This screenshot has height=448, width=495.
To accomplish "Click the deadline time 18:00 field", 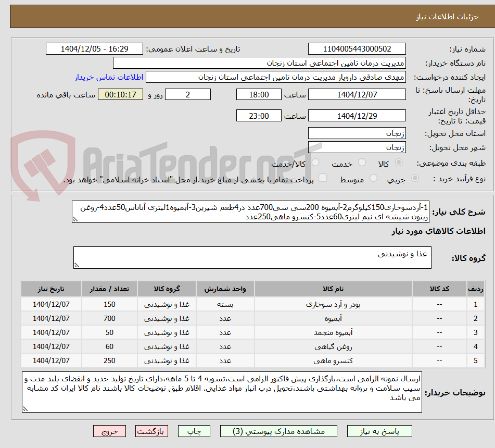I will [x=259, y=94].
